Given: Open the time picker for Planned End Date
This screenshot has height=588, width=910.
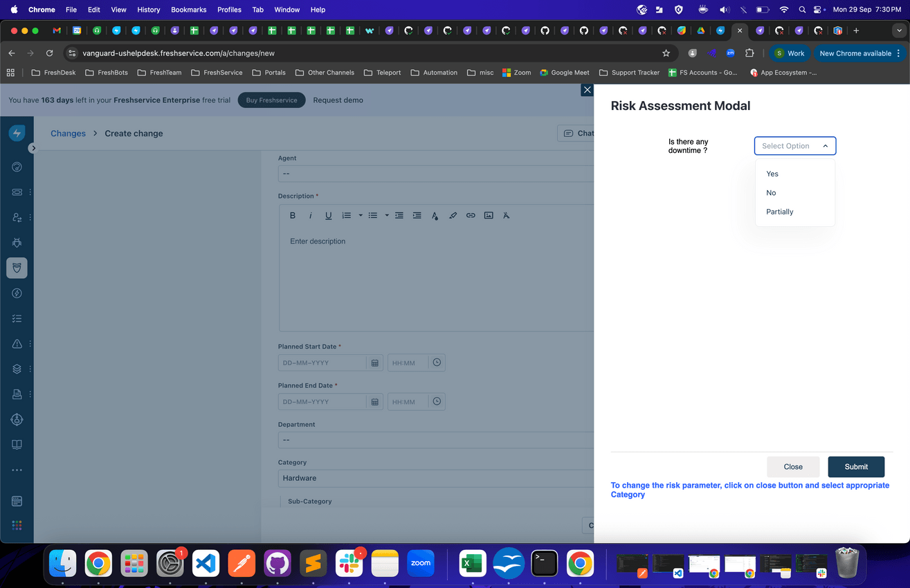Looking at the screenshot, I should tap(436, 401).
